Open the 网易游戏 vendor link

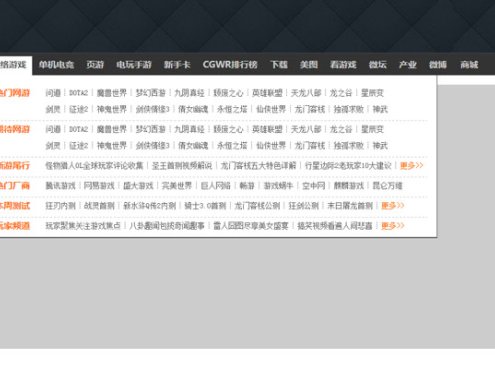pyautogui.click(x=99, y=186)
